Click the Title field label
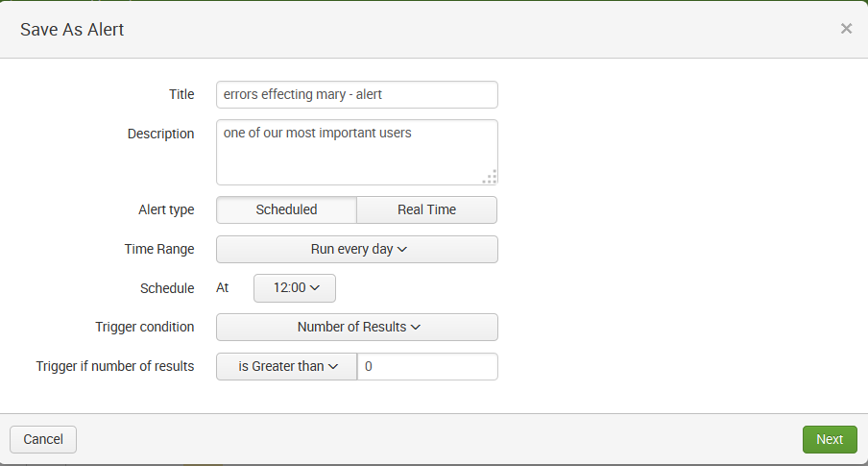Viewport: 868px width, 466px height. pos(181,94)
